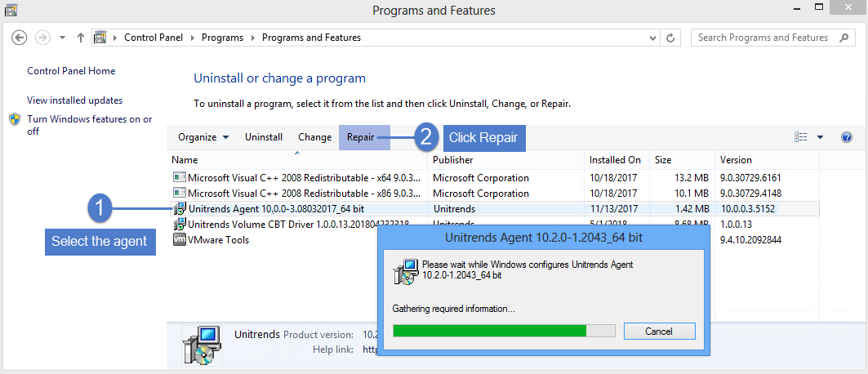Expand address bar history dropdown
Screen dimensions: 868x374
652,38
